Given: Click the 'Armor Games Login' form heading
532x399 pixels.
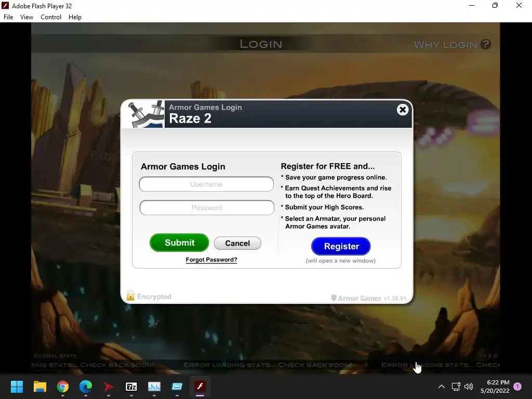Looking at the screenshot, I should point(183,167).
